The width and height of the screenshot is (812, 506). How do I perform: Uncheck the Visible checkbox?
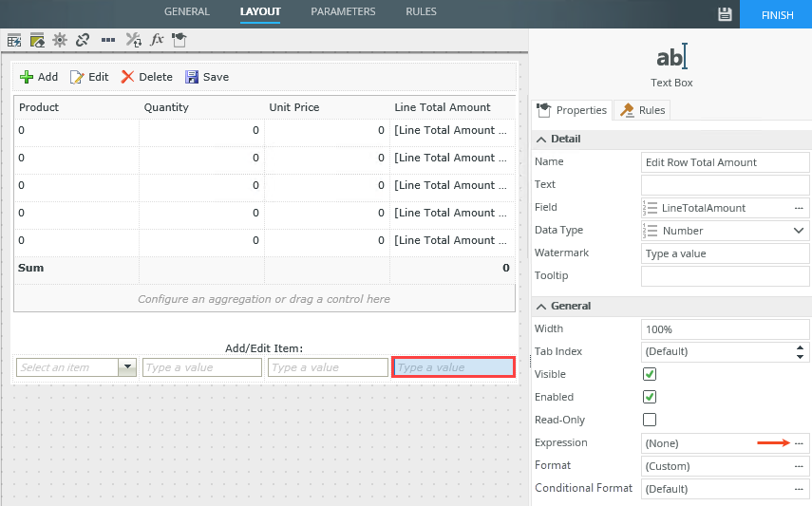point(650,374)
